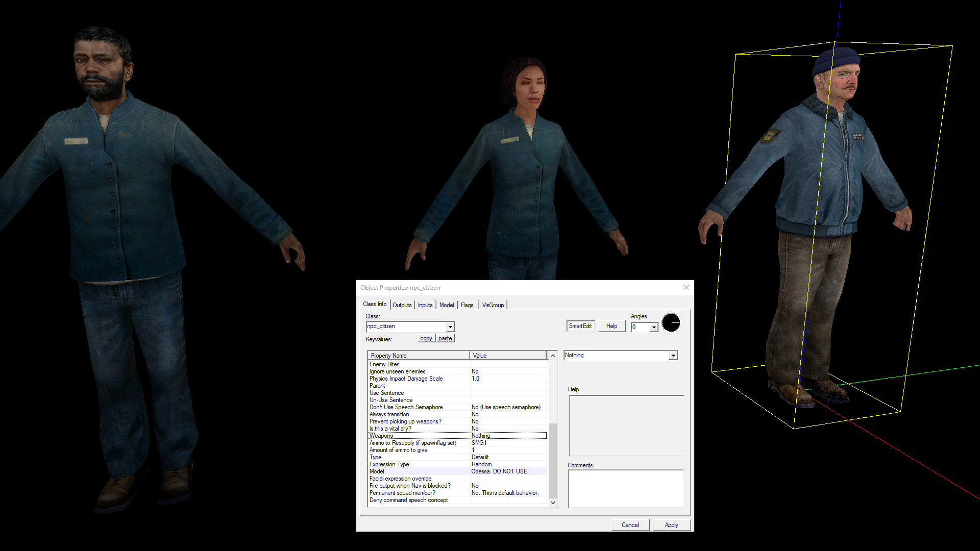Click scroll up arrow of keyvalues list
This screenshot has height=551, width=980.
tap(553, 356)
